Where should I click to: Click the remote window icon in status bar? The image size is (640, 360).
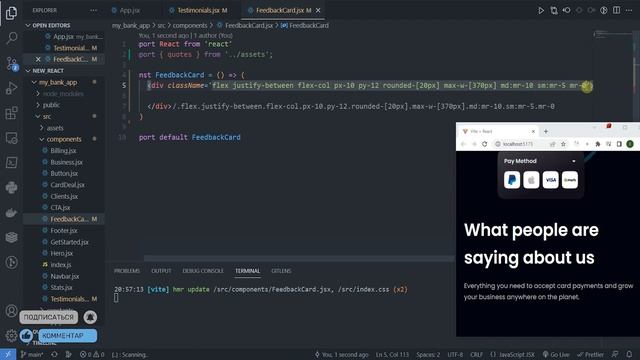pos(8,354)
